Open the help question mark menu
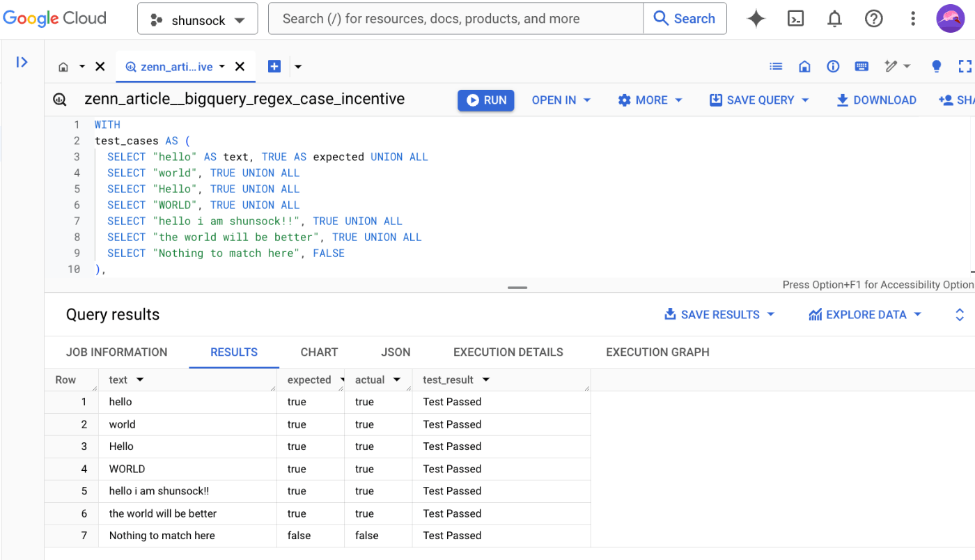This screenshot has width=975, height=560. click(x=873, y=19)
